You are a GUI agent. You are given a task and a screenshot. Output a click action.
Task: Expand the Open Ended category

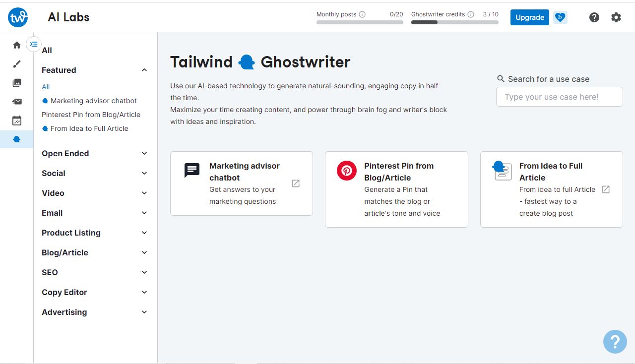(x=144, y=153)
